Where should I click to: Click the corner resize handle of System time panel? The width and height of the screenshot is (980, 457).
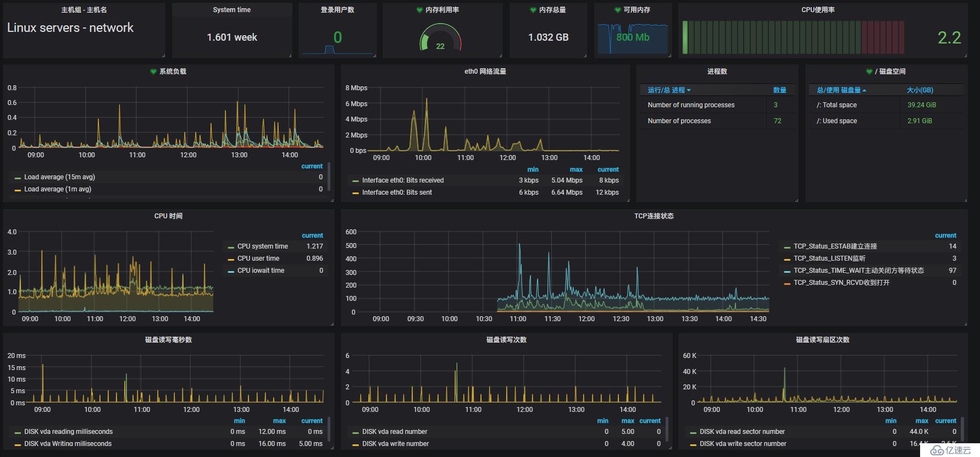[290, 56]
